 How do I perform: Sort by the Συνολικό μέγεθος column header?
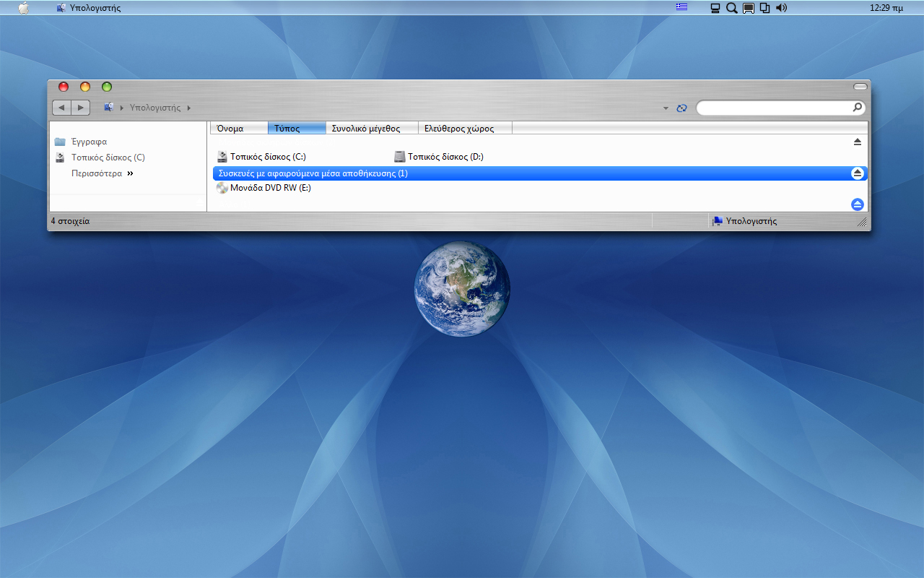click(x=372, y=129)
